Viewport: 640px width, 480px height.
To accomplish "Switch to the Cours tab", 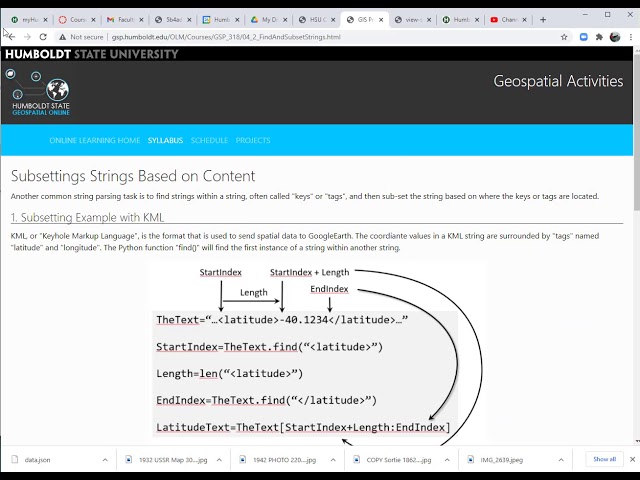I will point(77,20).
